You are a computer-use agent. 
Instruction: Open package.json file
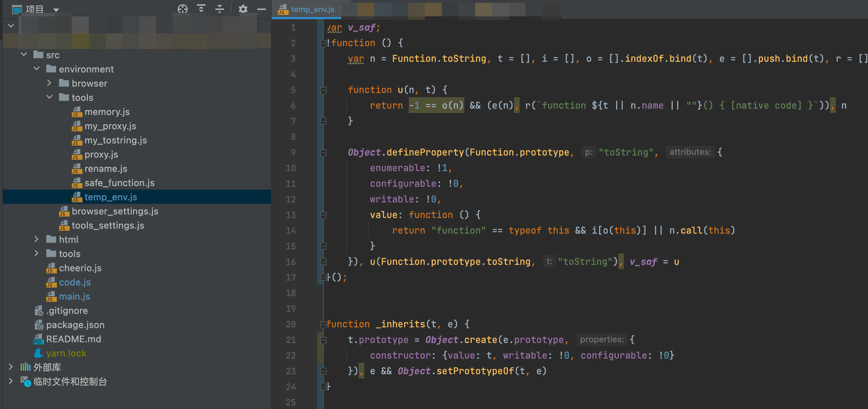(75, 325)
